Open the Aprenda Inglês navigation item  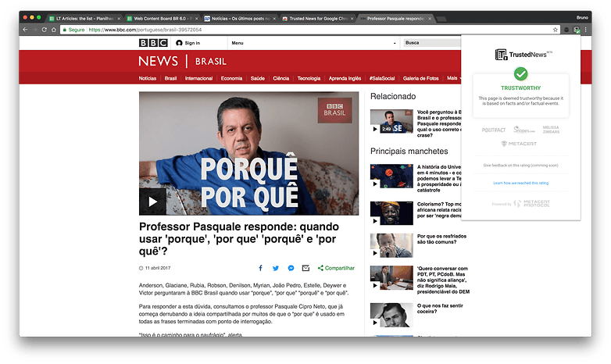pyautogui.click(x=345, y=78)
